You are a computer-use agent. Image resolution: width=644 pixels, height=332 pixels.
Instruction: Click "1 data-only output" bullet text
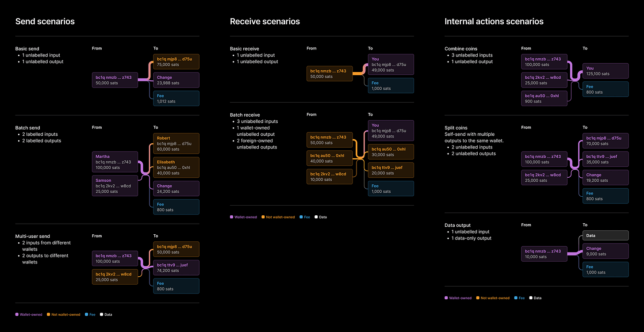coord(471,238)
